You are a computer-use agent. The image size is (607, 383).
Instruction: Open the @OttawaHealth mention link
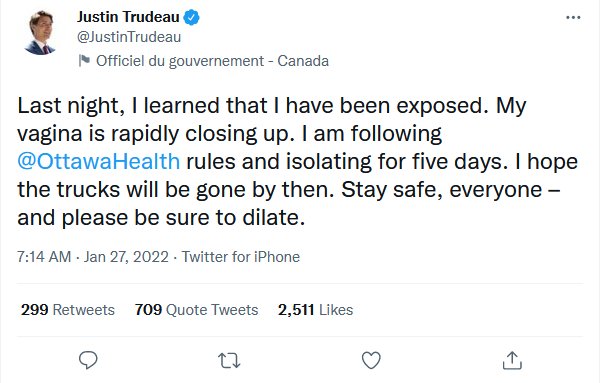pos(99,161)
